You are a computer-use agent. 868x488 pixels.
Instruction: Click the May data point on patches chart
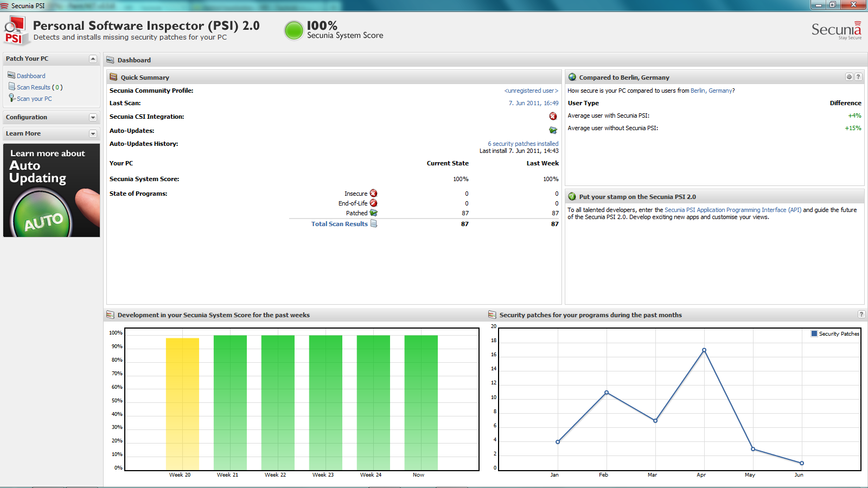[753, 449]
